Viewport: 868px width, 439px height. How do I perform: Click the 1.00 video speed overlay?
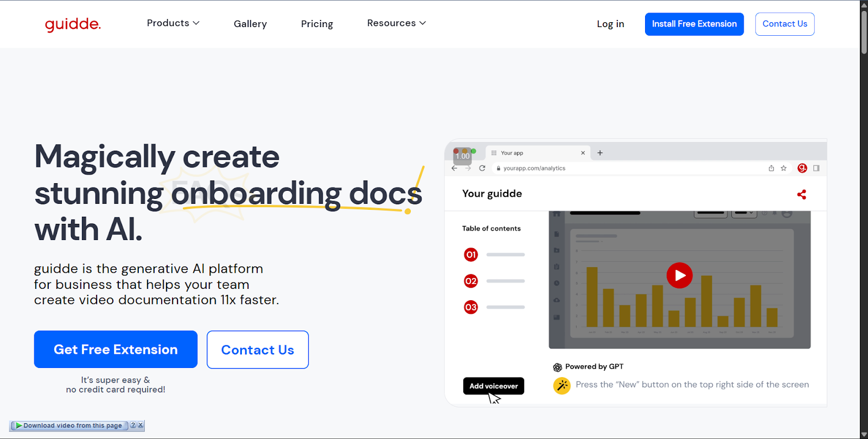[x=463, y=156]
